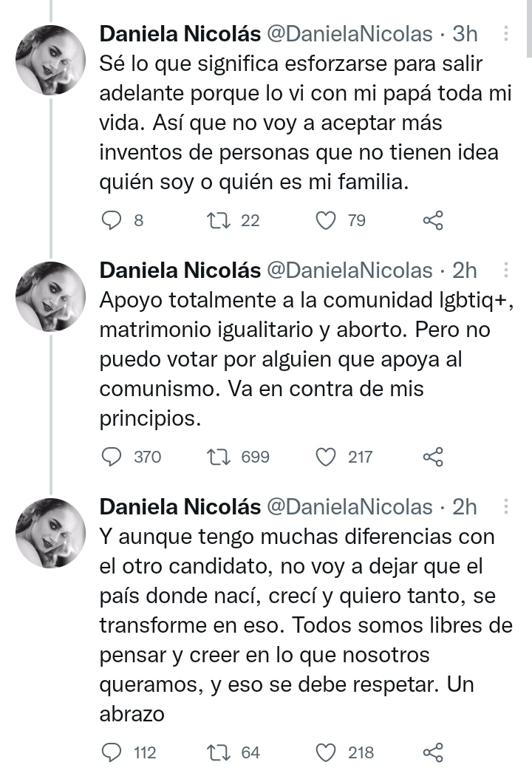Like the tweet ending with Un abrazo
Screen dimensions: 532x782
(x=326, y=752)
